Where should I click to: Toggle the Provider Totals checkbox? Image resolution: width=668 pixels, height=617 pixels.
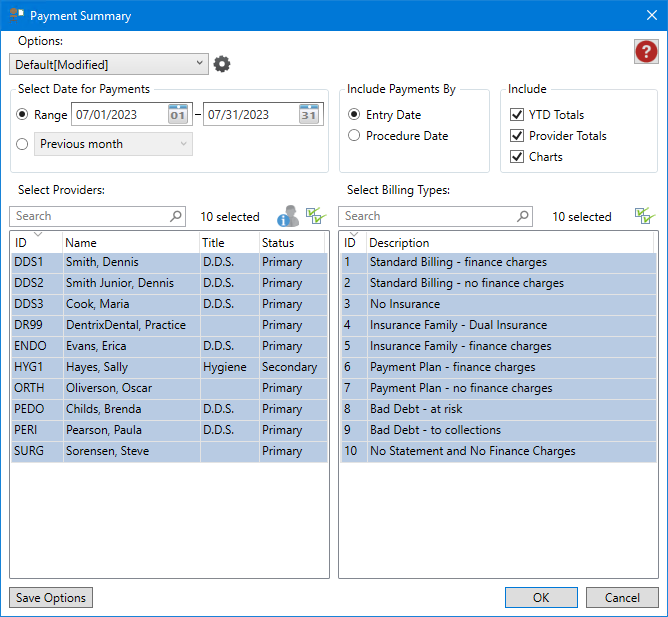[x=517, y=136]
